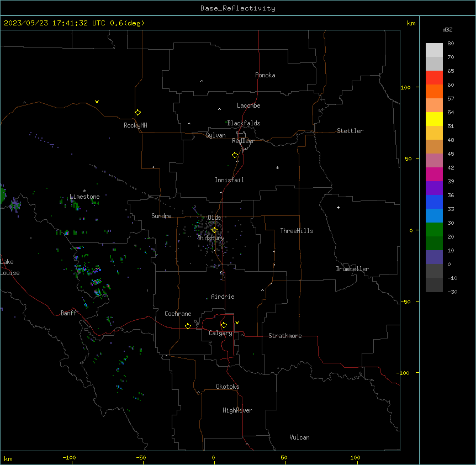Viewport: 476px width, 465px height.
Task: Pick the red 60-65 dBZ legend swatch
Action: click(x=434, y=77)
